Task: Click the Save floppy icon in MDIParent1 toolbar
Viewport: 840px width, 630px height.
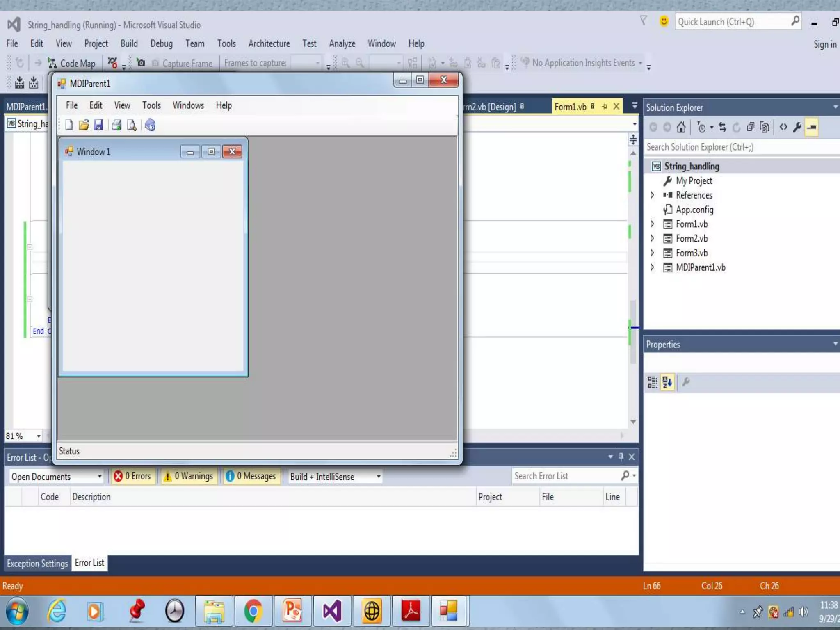Action: [98, 125]
